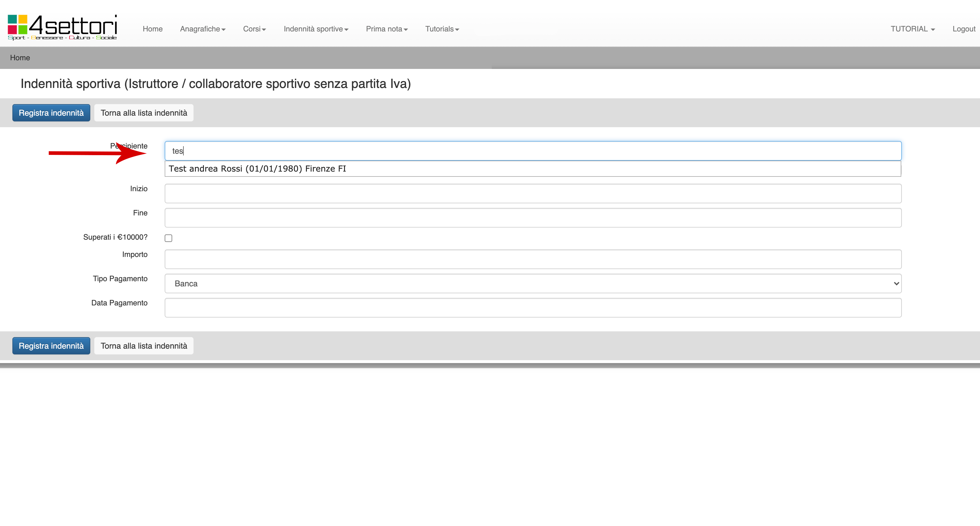Click the Logout link
Screen dimensions: 980x526
pyautogui.click(x=964, y=29)
